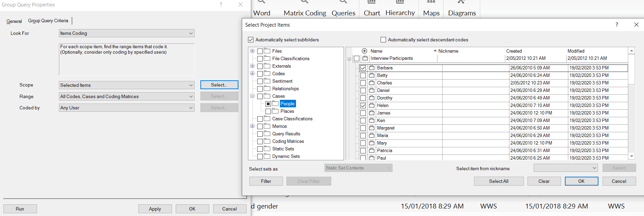The width and height of the screenshot is (644, 216).
Task: Click the Run button
Action: (x=20, y=209)
